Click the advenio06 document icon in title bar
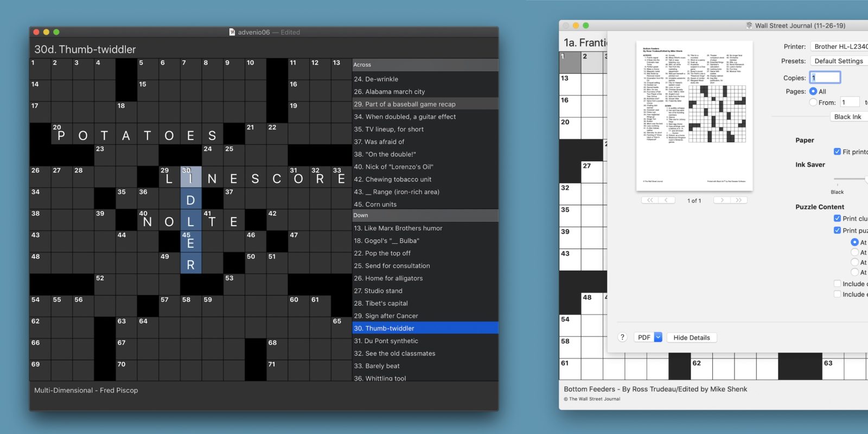The width and height of the screenshot is (868, 434). (232, 32)
